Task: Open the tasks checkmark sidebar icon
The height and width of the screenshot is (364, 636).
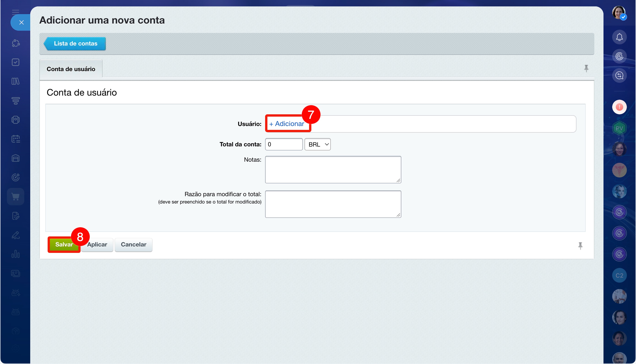Action: click(16, 62)
